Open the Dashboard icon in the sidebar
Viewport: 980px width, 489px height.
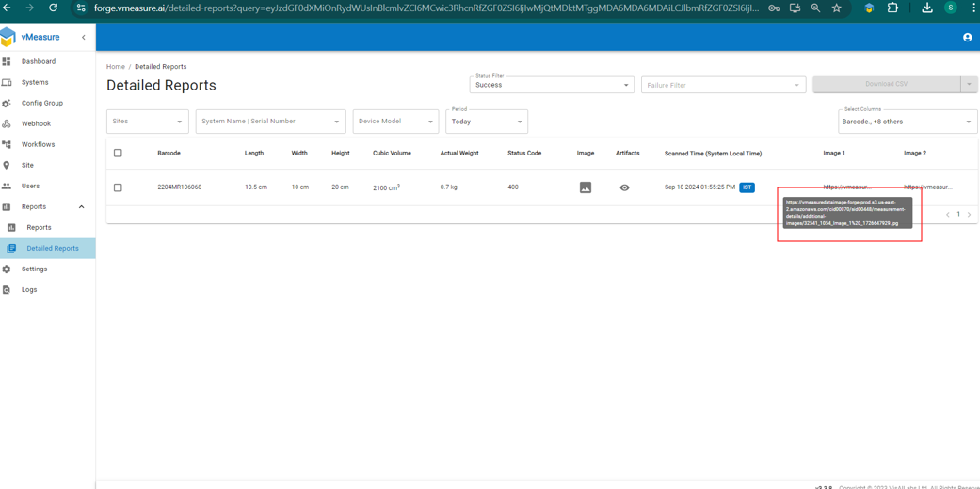coord(7,61)
